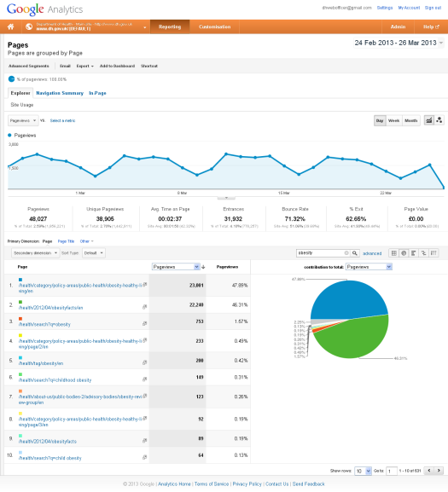Set chart granularity to Week

pos(393,120)
